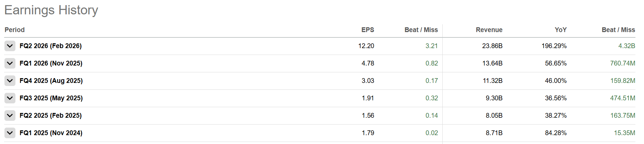This screenshot has width=644, height=144.
Task: Click the Period column header
Action: [15, 30]
